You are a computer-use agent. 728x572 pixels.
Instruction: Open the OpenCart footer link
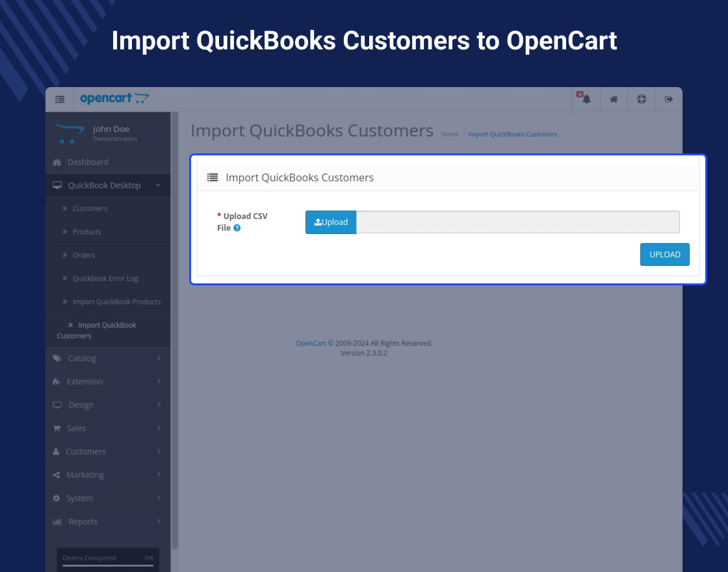pos(311,343)
